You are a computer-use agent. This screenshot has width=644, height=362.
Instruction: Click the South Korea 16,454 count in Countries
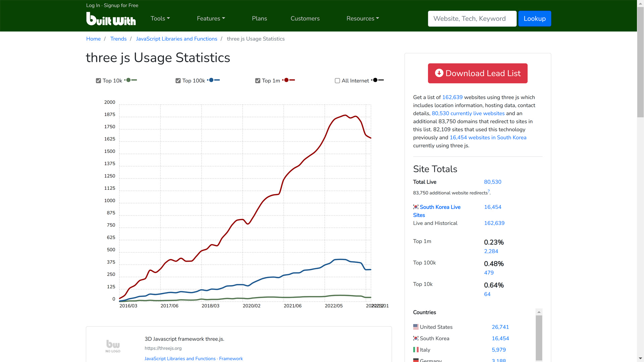pos(500,339)
